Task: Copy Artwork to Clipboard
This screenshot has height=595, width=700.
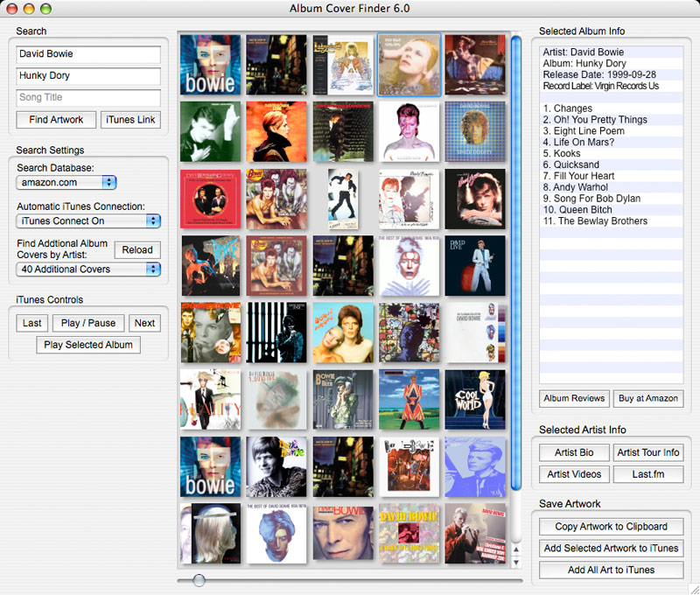Action: pyautogui.click(x=611, y=527)
